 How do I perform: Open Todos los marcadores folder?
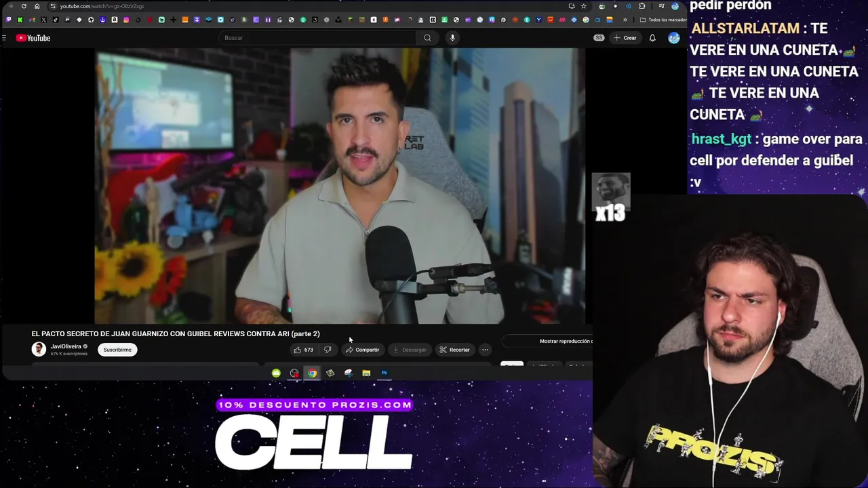(663, 20)
